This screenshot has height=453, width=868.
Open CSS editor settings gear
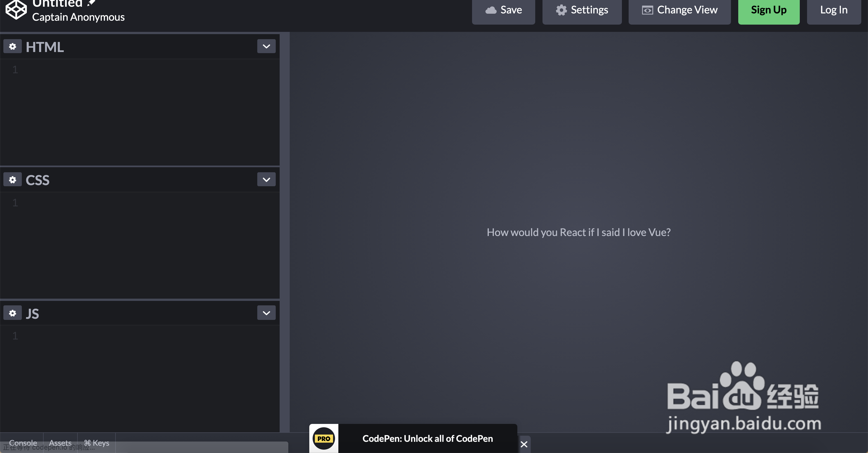pyautogui.click(x=13, y=180)
